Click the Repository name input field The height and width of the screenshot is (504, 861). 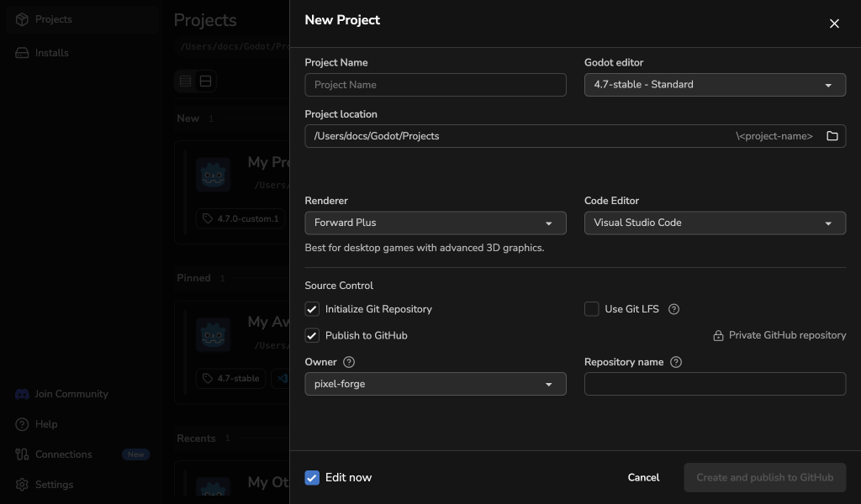pos(715,384)
